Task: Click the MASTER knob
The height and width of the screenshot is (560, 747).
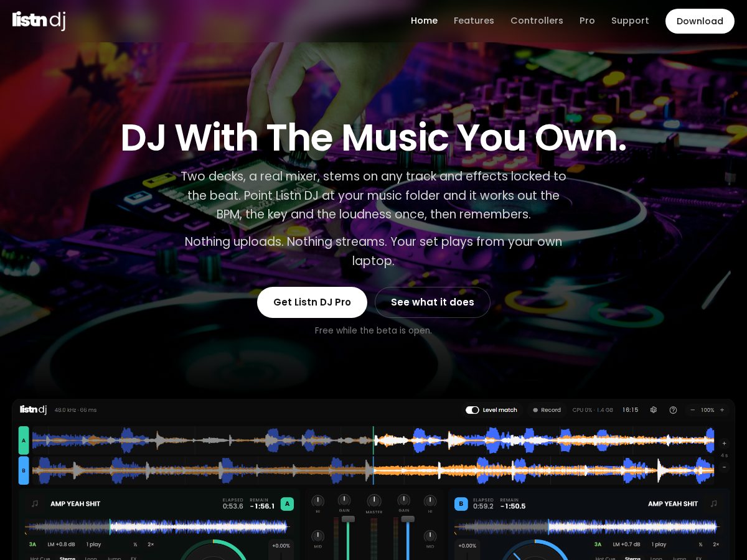Action: [374, 501]
